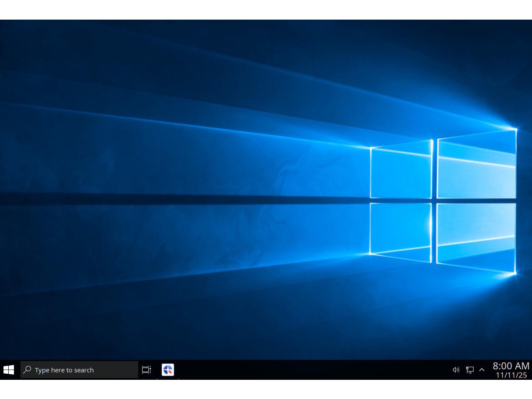The image size is (532, 399).
Task: Click the Windows logo at bottom left
Action: pyautogui.click(x=8, y=369)
